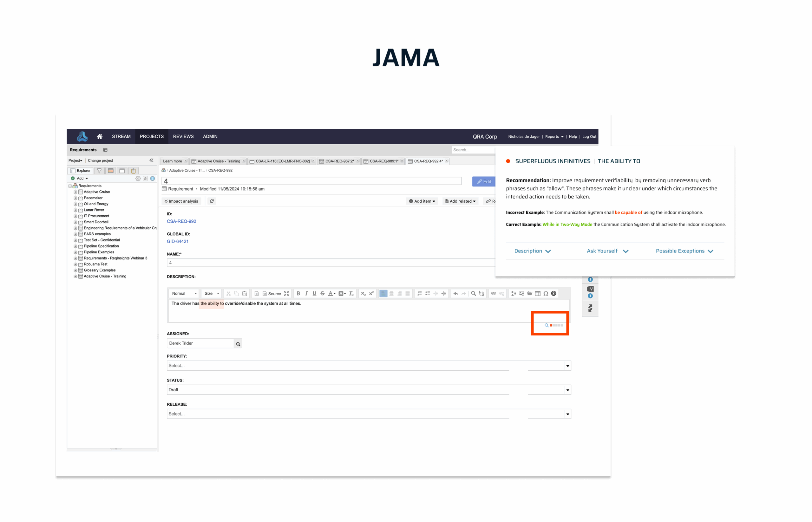This screenshot has width=812, height=522.
Task: Open the font Size dropdown
Action: click(x=212, y=294)
